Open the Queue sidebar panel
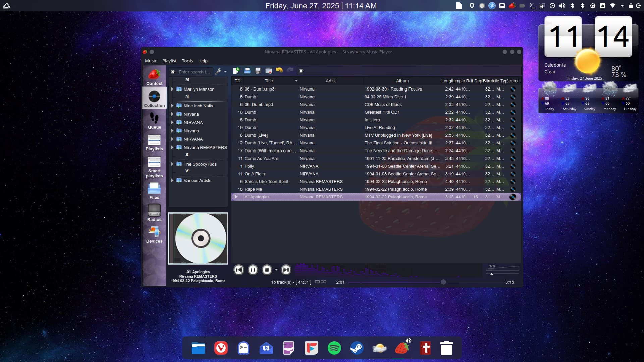644x362 pixels. tap(154, 121)
